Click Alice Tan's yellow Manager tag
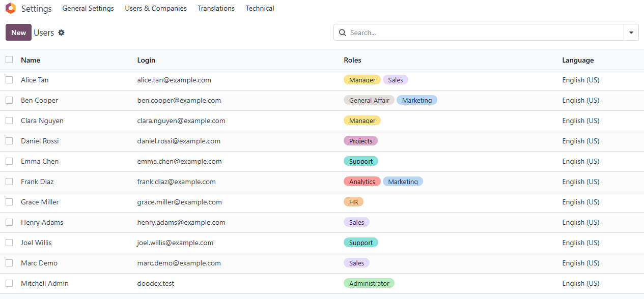The width and height of the screenshot is (644, 299). click(x=362, y=80)
